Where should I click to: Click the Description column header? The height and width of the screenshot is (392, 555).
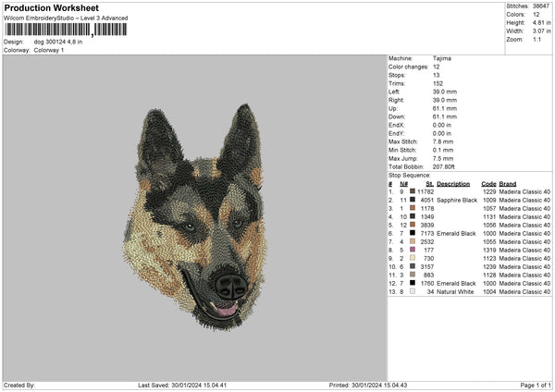(456, 183)
